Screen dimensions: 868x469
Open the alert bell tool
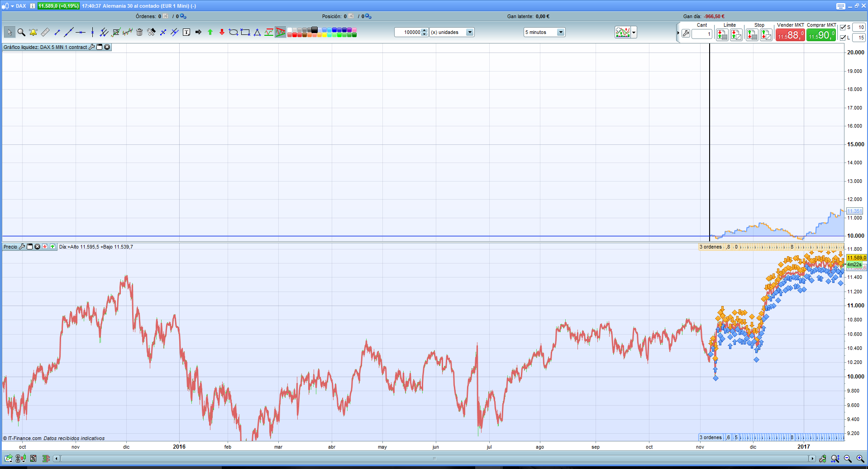pyautogui.click(x=33, y=32)
